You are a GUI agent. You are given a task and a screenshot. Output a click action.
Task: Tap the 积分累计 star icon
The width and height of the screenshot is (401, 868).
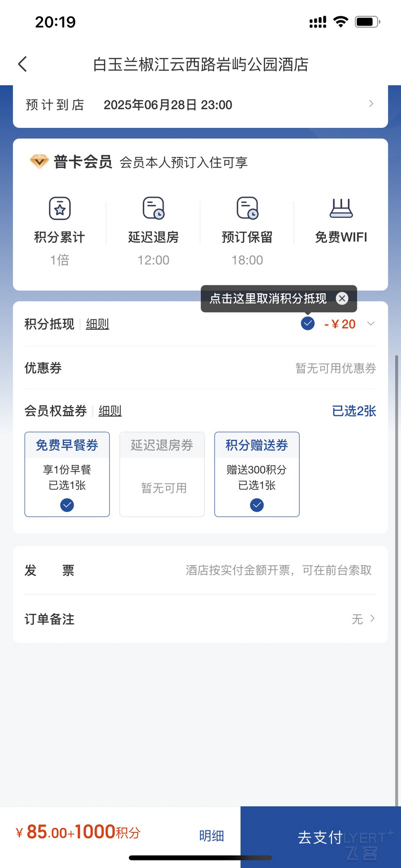pos(60,208)
